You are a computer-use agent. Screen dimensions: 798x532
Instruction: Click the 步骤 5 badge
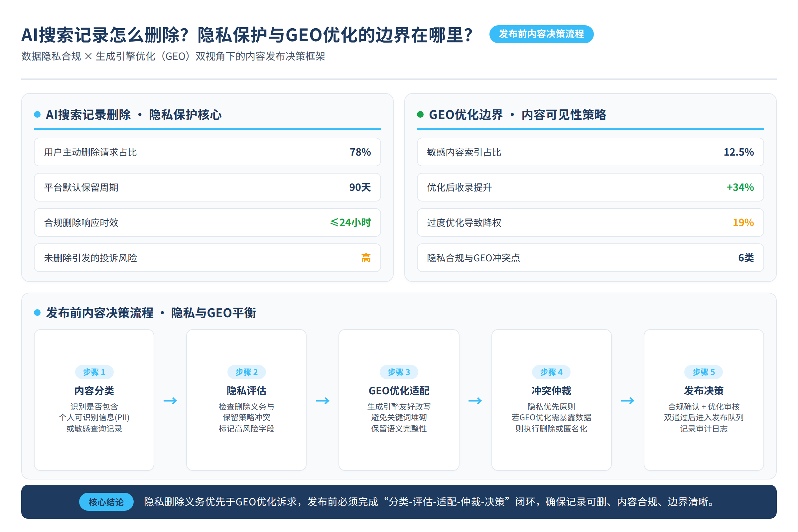[703, 372]
